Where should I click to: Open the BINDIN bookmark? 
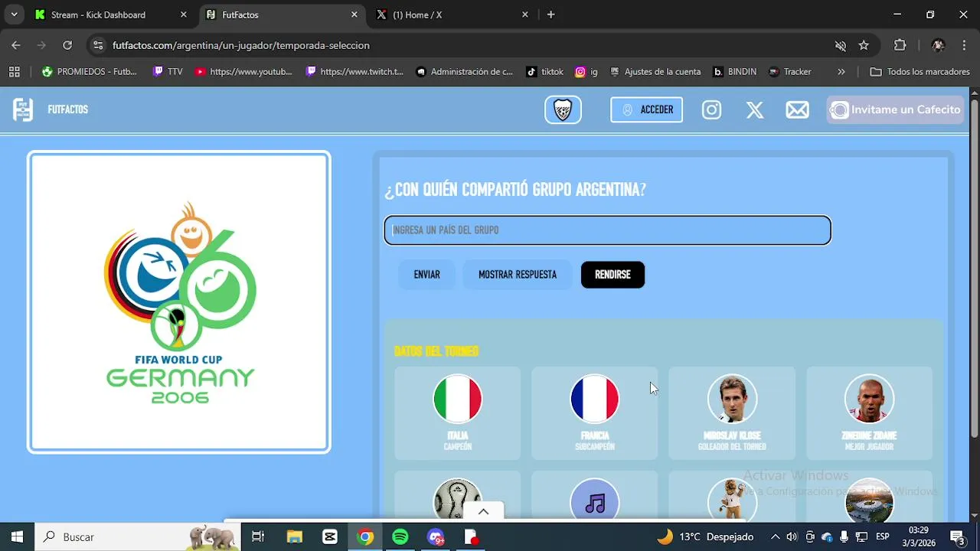click(x=734, y=71)
